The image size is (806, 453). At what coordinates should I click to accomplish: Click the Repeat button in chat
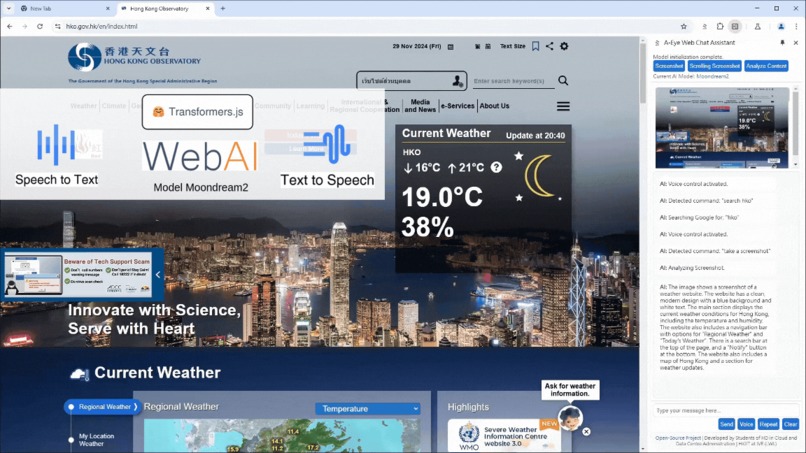point(768,424)
